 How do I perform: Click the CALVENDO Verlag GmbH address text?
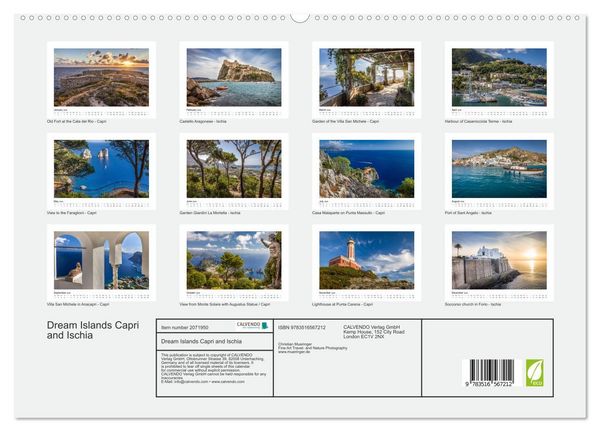pos(374,332)
